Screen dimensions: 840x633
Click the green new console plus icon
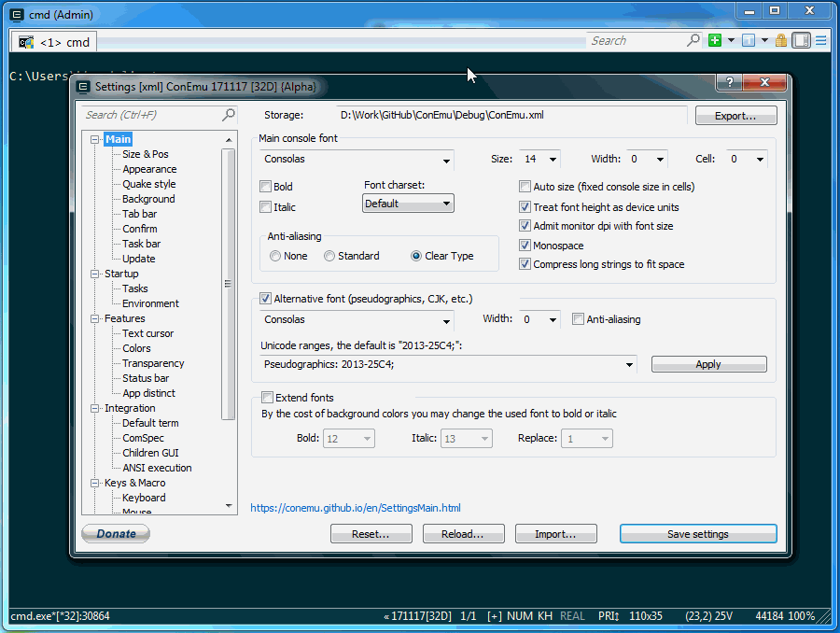click(x=715, y=41)
